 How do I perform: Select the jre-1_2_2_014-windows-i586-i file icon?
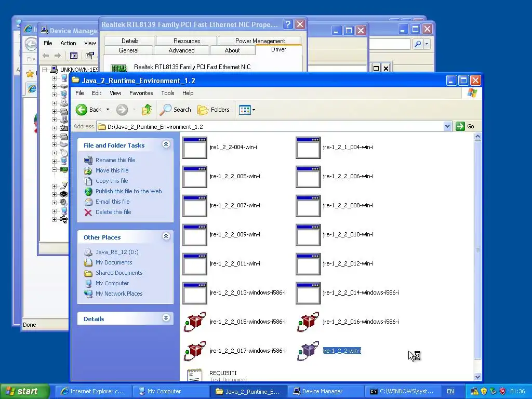pyautogui.click(x=308, y=293)
